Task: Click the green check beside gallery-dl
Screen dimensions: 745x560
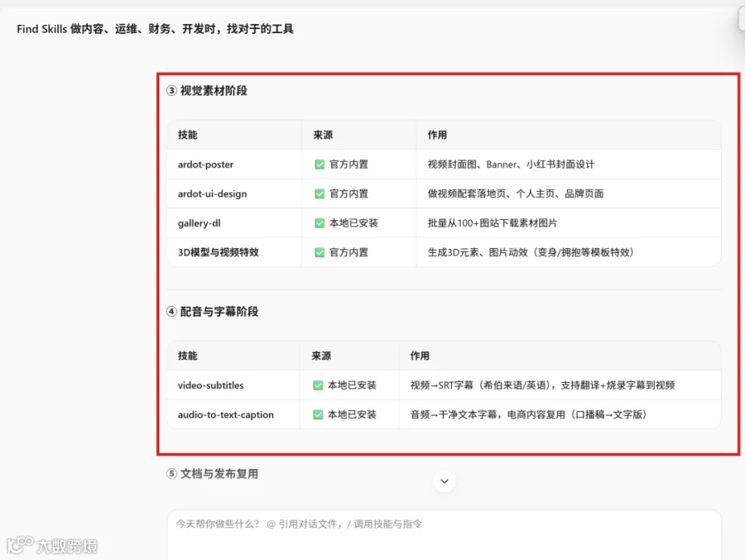Action: pos(320,223)
